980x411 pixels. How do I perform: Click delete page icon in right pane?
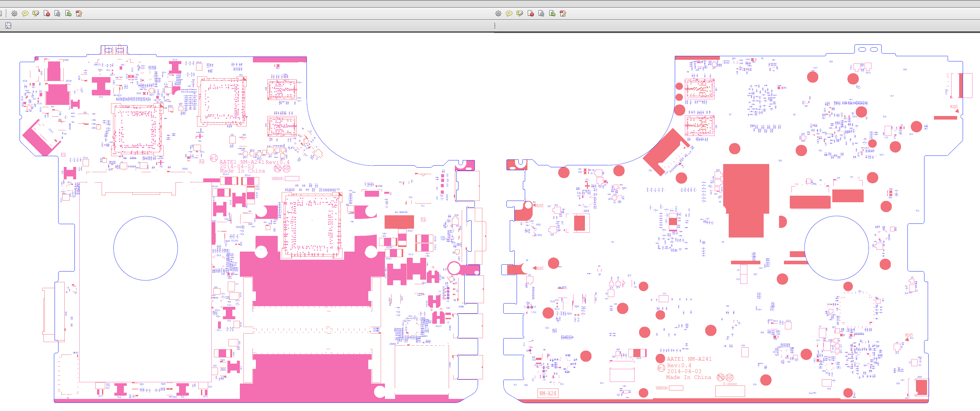(531, 14)
